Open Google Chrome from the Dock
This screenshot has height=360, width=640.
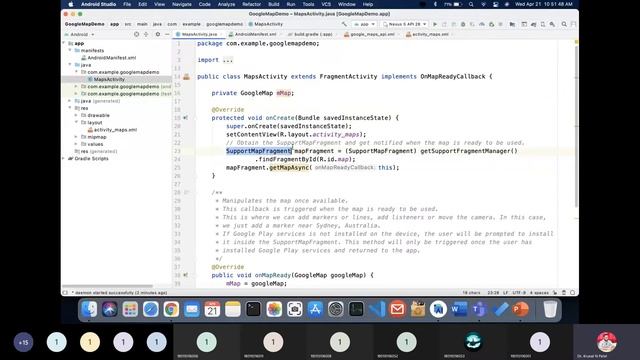tap(171, 309)
